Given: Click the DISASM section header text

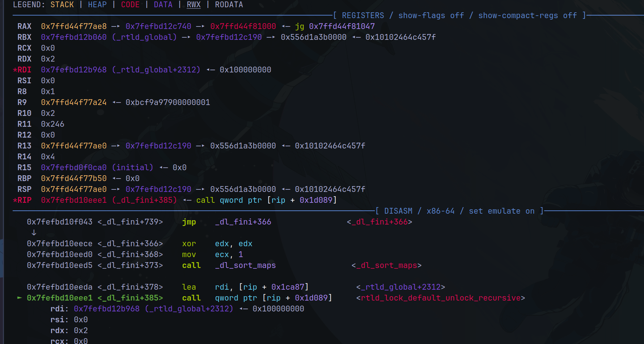Looking at the screenshot, I should click(398, 211).
